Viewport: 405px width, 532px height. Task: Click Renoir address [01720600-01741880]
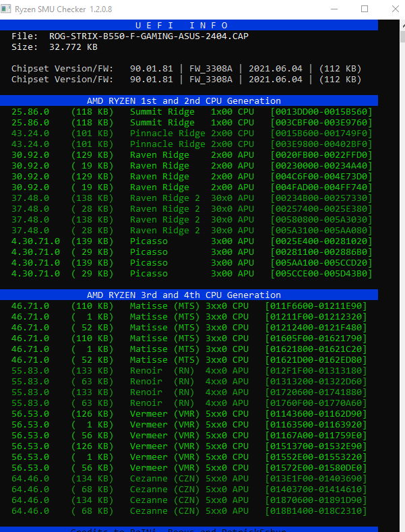(316, 392)
